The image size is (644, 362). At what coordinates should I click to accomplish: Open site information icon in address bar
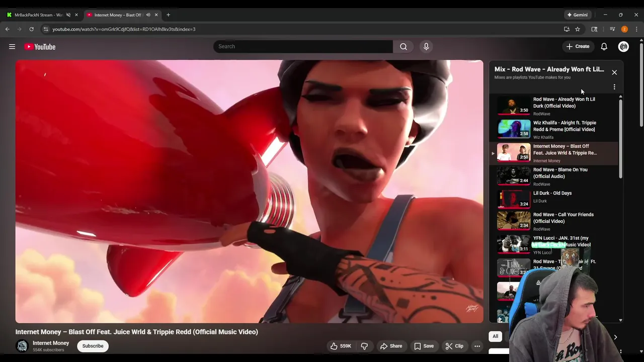[46, 29]
